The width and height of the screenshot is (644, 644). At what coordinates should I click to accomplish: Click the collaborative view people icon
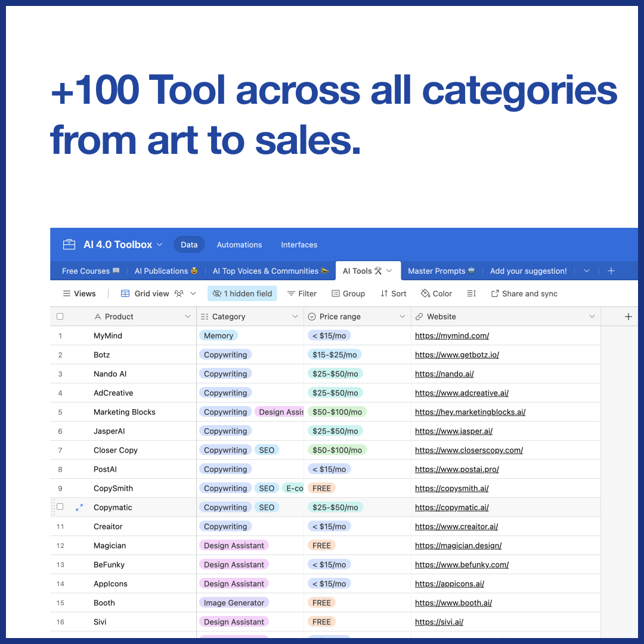[x=179, y=293]
